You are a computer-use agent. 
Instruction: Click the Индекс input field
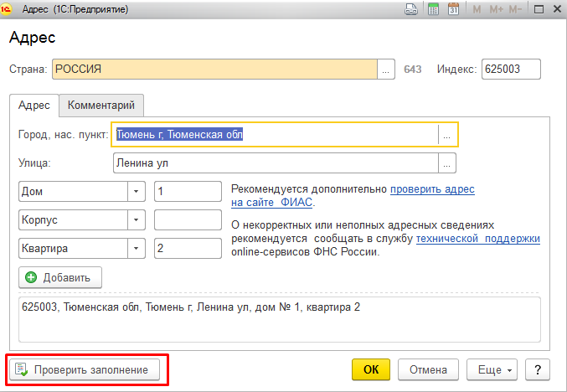(511, 70)
